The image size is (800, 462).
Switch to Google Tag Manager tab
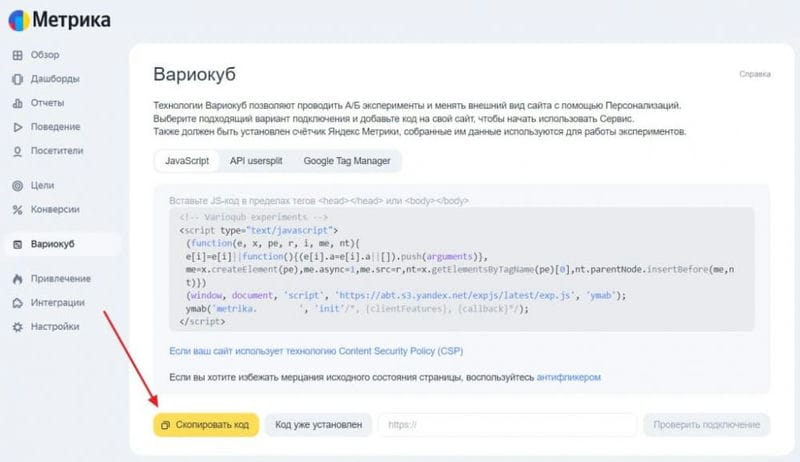pos(347,161)
